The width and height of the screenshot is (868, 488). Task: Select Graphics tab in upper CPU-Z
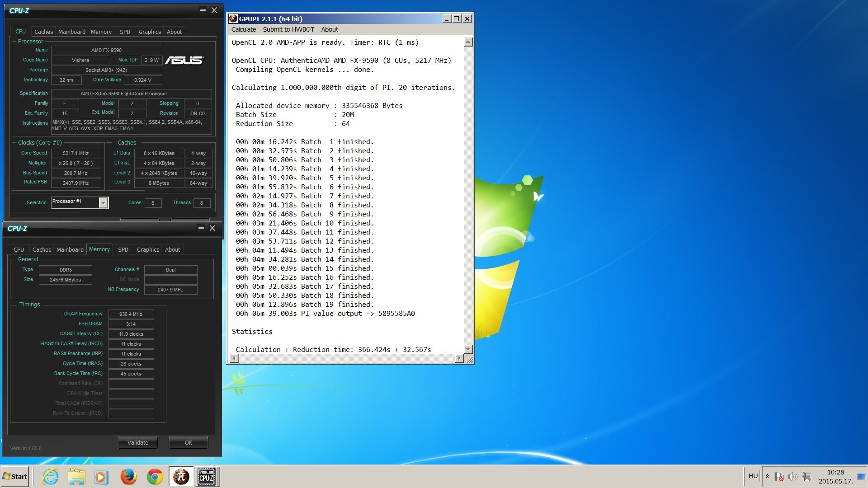(150, 32)
